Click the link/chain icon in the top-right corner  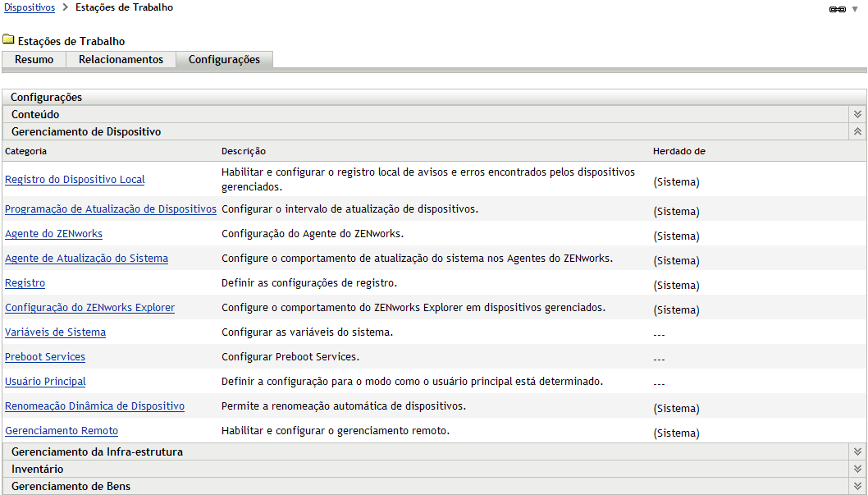click(x=838, y=7)
